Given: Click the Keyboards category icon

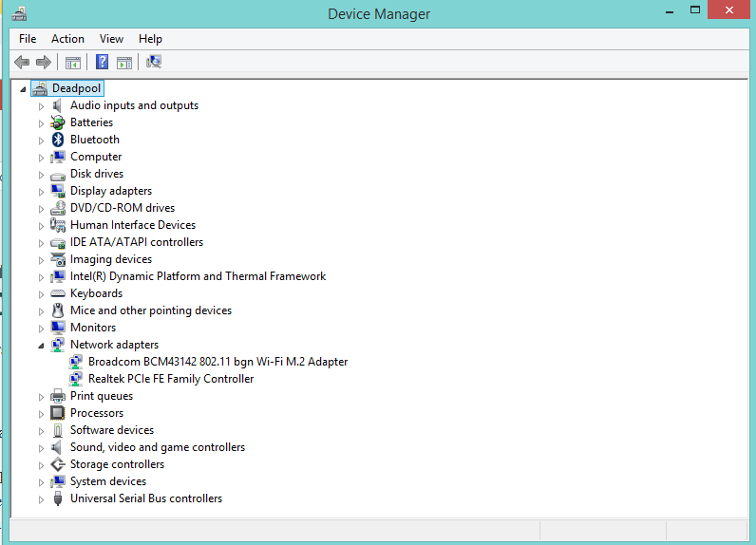Looking at the screenshot, I should (x=58, y=293).
